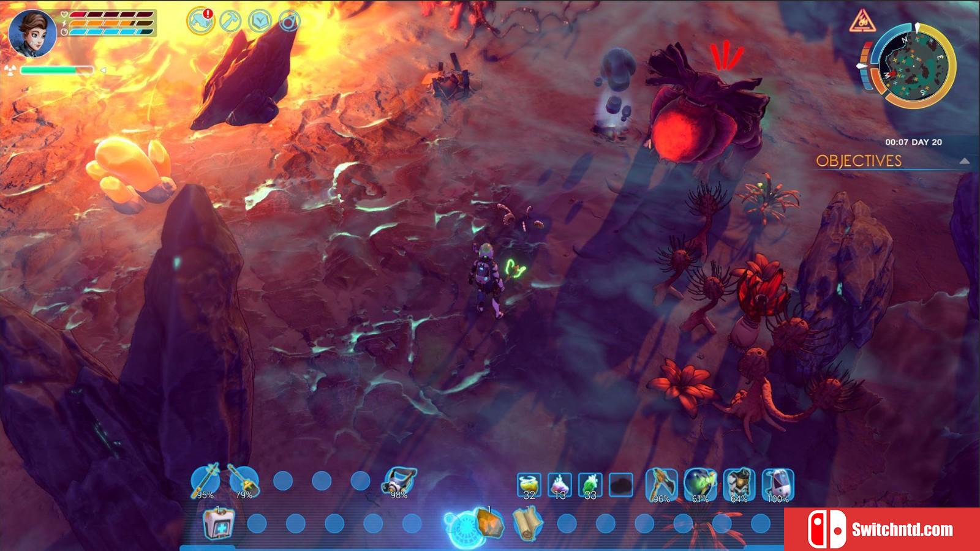Viewport: 980px width, 551px height.
Task: Select the scroll item in inventory
Action: coord(527,524)
